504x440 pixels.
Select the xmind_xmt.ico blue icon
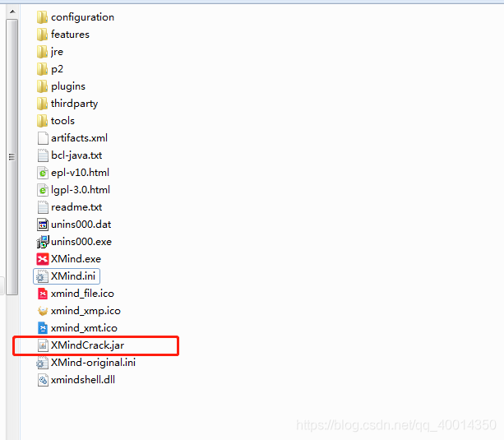pos(43,328)
